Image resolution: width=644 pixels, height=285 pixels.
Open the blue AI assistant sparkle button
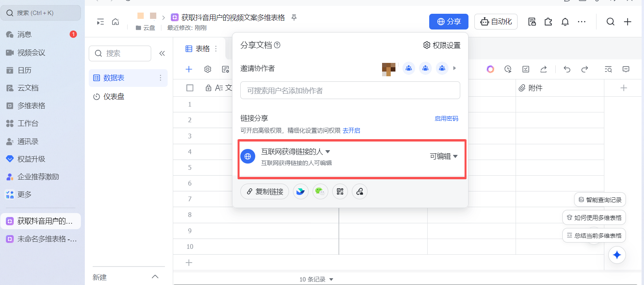click(617, 255)
